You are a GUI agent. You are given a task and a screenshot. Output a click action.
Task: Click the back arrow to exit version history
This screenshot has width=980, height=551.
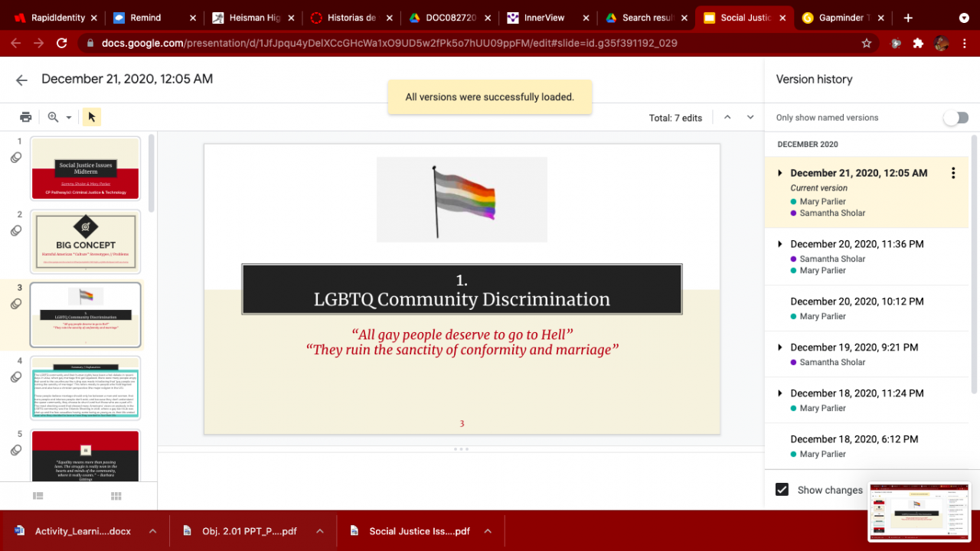coord(21,80)
